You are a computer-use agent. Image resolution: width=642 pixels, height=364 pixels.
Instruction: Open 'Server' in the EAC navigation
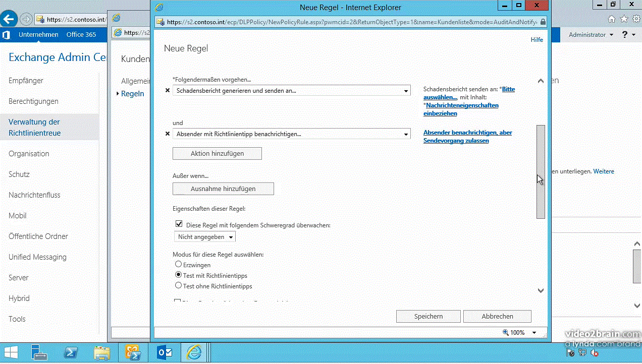19,278
